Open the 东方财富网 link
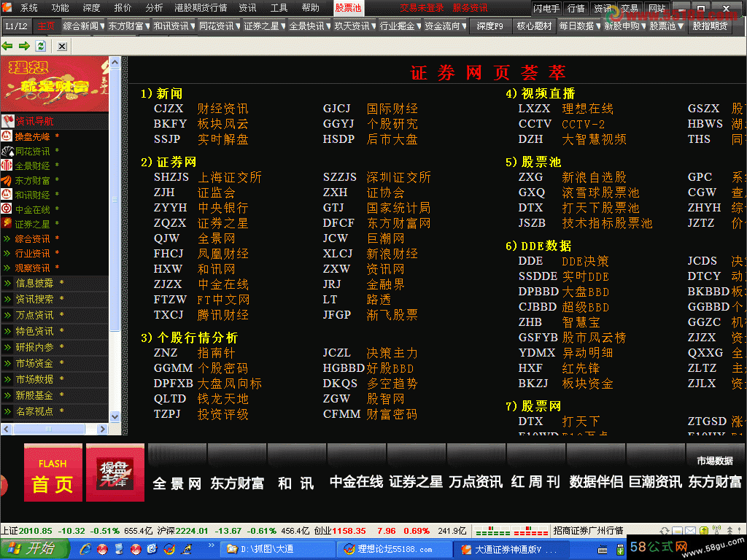747x560 pixels. pyautogui.click(x=398, y=223)
